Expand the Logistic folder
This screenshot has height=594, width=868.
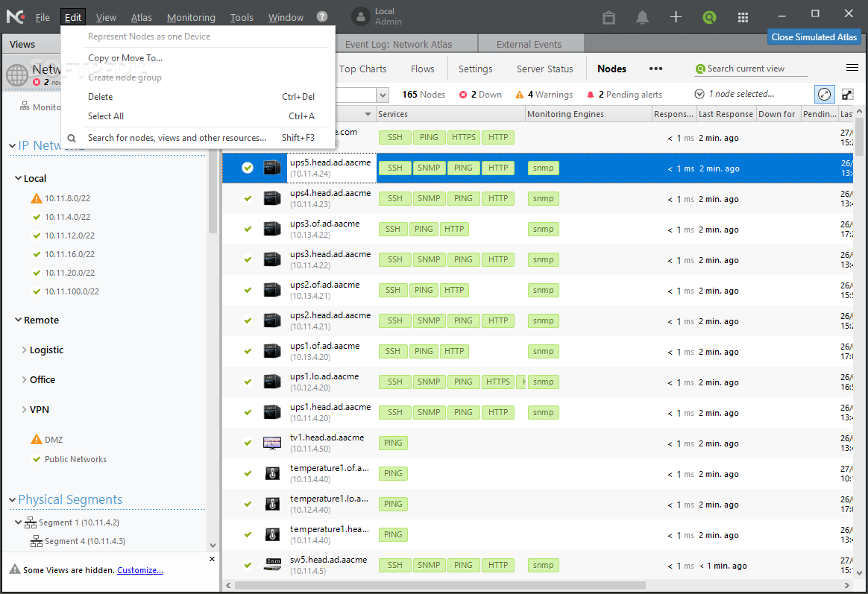(24, 350)
